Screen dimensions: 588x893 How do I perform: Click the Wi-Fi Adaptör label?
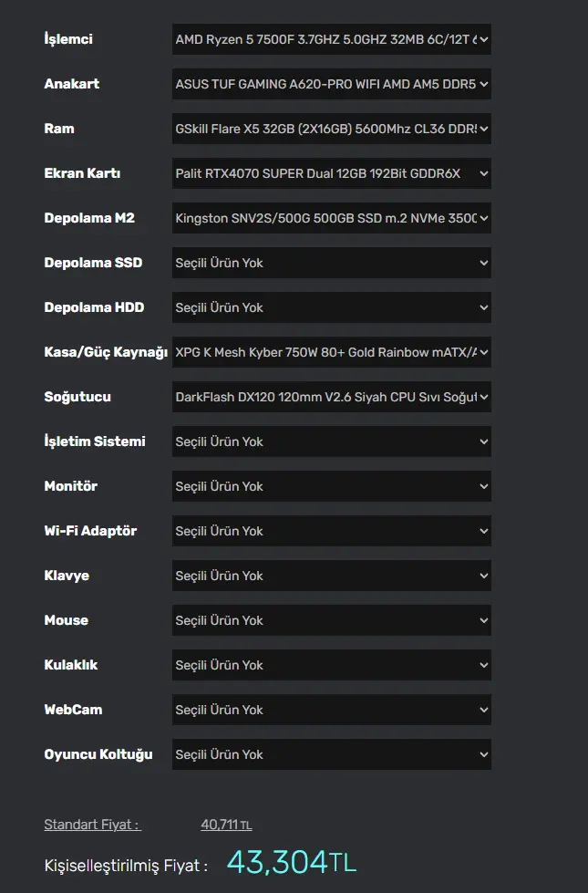(x=90, y=531)
